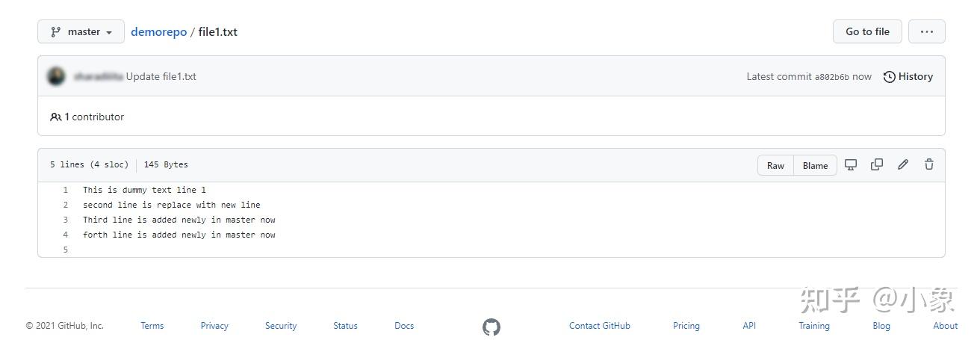Delete this file with trash icon

[x=929, y=165]
